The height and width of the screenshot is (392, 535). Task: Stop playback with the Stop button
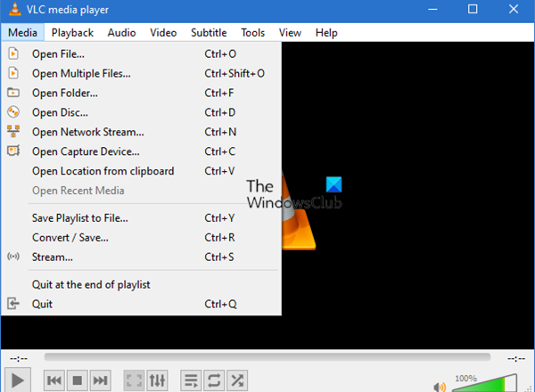(x=78, y=380)
